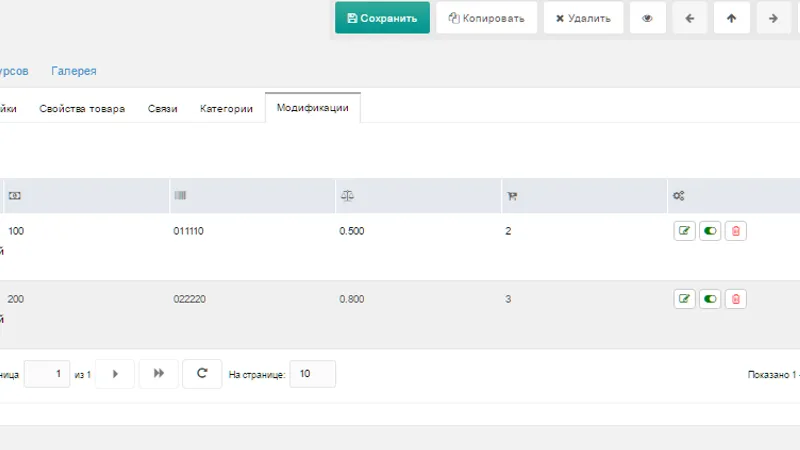Sort by the barcode column icon
Image resolution: width=800 pixels, height=450 pixels.
point(180,195)
